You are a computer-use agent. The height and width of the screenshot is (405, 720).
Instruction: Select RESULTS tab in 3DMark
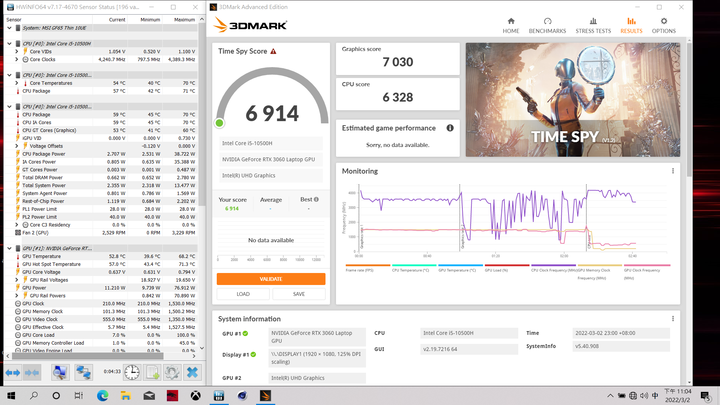click(x=631, y=26)
